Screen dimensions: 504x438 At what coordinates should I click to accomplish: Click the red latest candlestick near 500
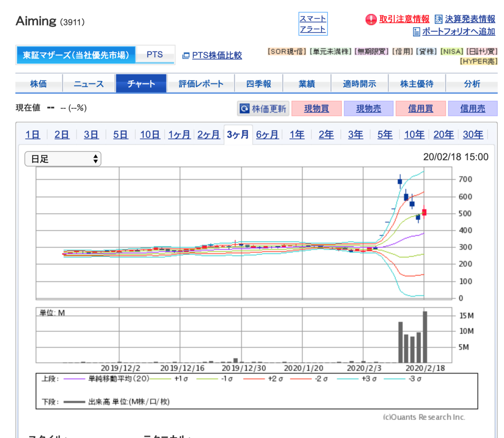425,212
